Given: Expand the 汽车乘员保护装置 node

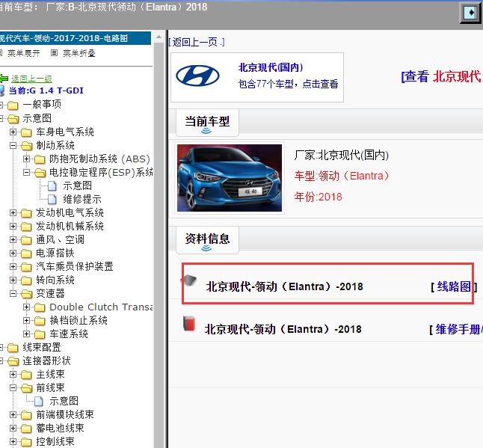Looking at the screenshot, I should click(x=13, y=266).
